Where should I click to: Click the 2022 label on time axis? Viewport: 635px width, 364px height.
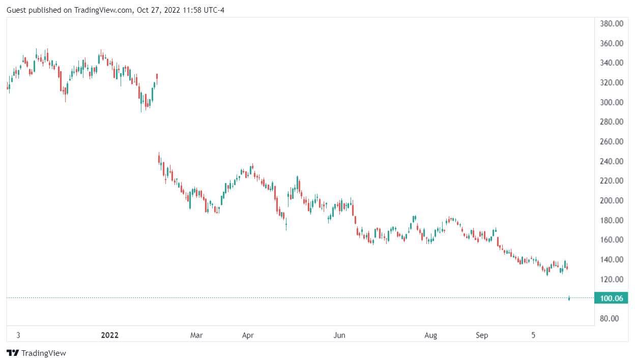coord(110,335)
